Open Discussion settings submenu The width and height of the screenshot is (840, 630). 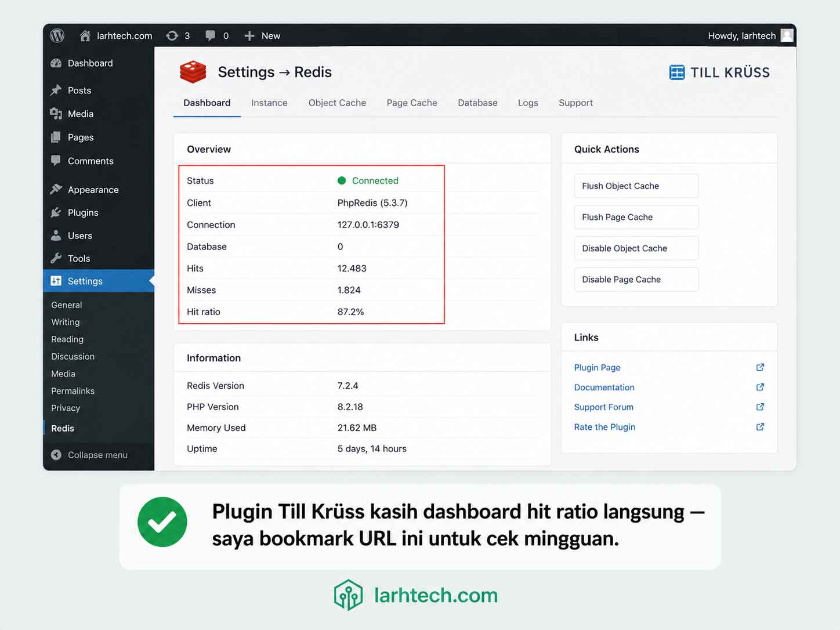click(x=73, y=356)
